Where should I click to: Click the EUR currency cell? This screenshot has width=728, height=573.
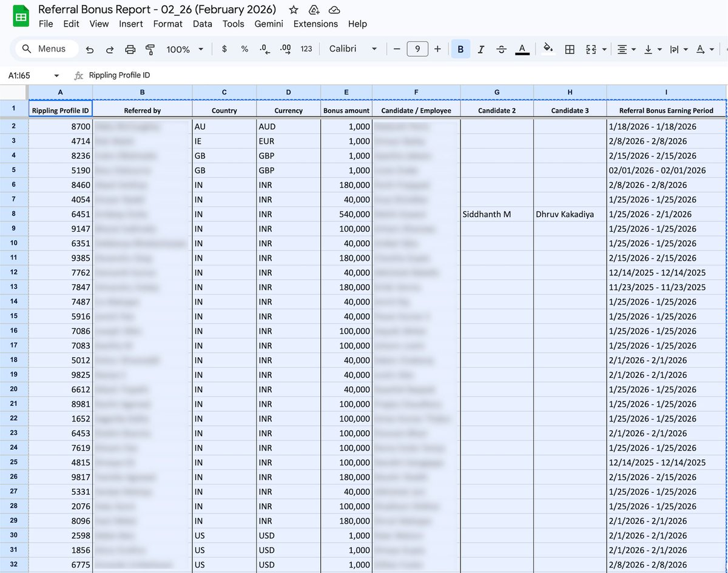[288, 141]
